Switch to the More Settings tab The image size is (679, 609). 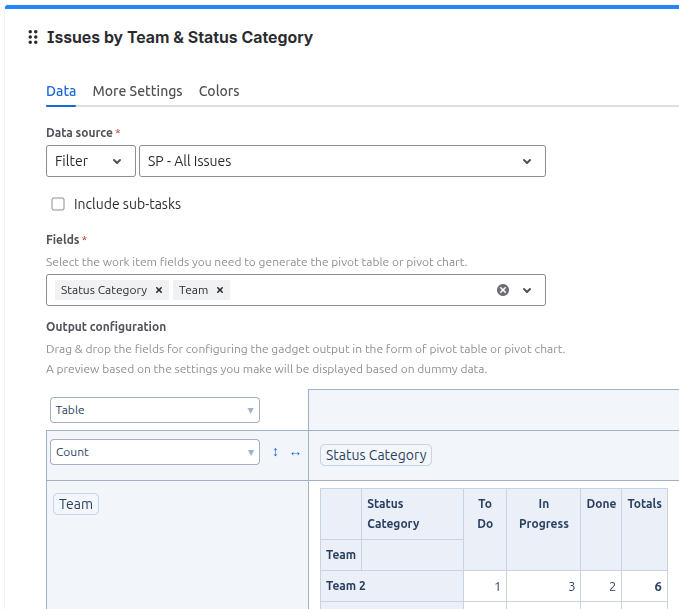tap(137, 91)
